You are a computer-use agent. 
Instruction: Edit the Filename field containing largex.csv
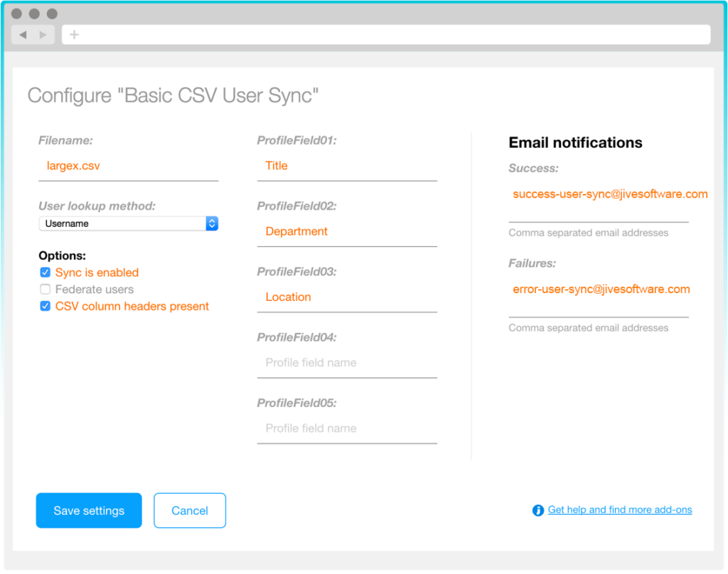pos(128,166)
